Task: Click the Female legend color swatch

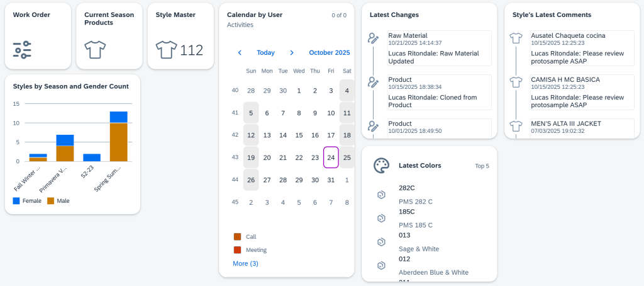Action: coord(17,201)
